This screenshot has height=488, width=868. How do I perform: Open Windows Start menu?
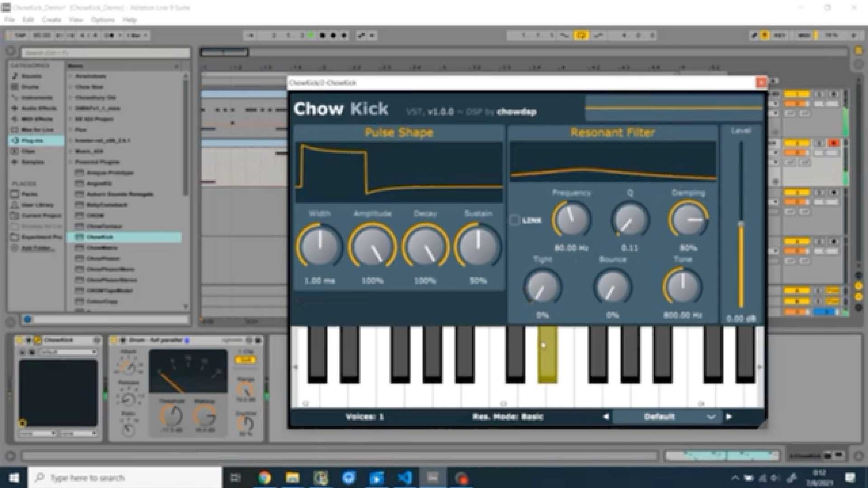(14, 478)
